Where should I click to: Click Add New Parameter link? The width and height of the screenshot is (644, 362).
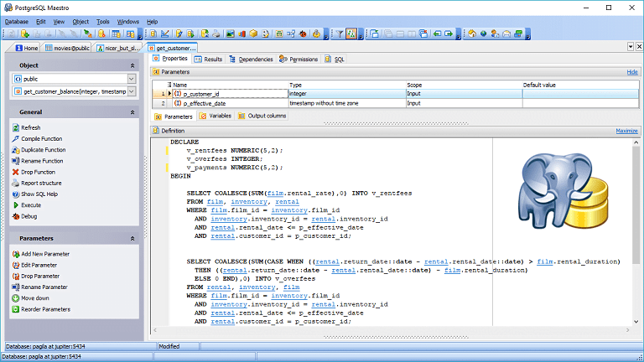coord(45,254)
